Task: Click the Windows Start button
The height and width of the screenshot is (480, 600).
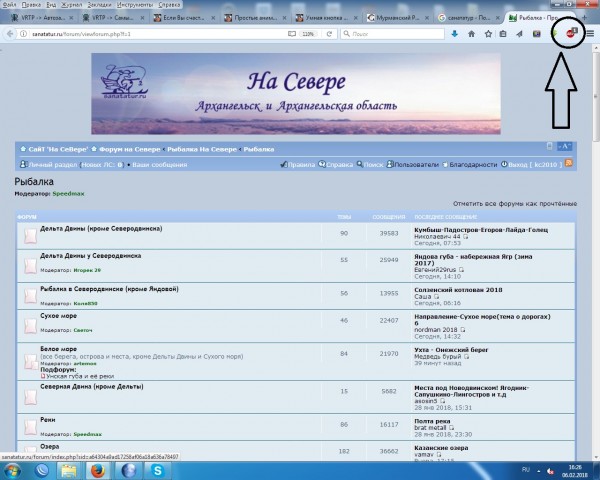Action: [x=14, y=469]
